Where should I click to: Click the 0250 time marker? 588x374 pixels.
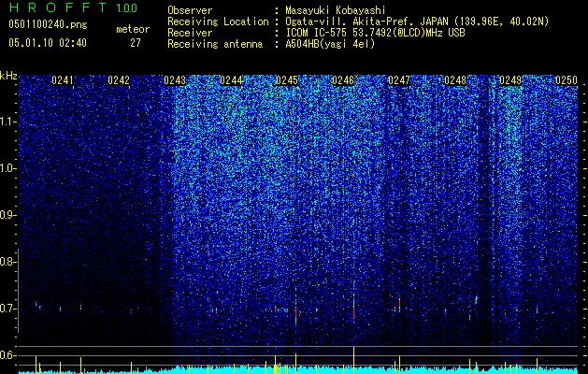[x=566, y=80]
